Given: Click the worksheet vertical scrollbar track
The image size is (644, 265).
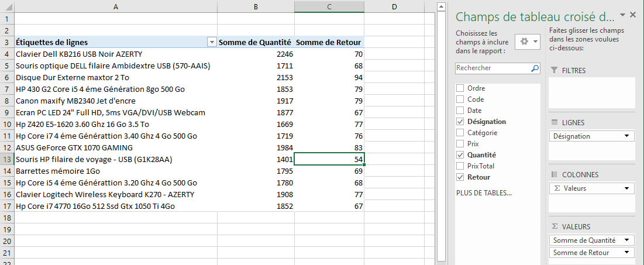Looking at the screenshot, I should (441, 136).
